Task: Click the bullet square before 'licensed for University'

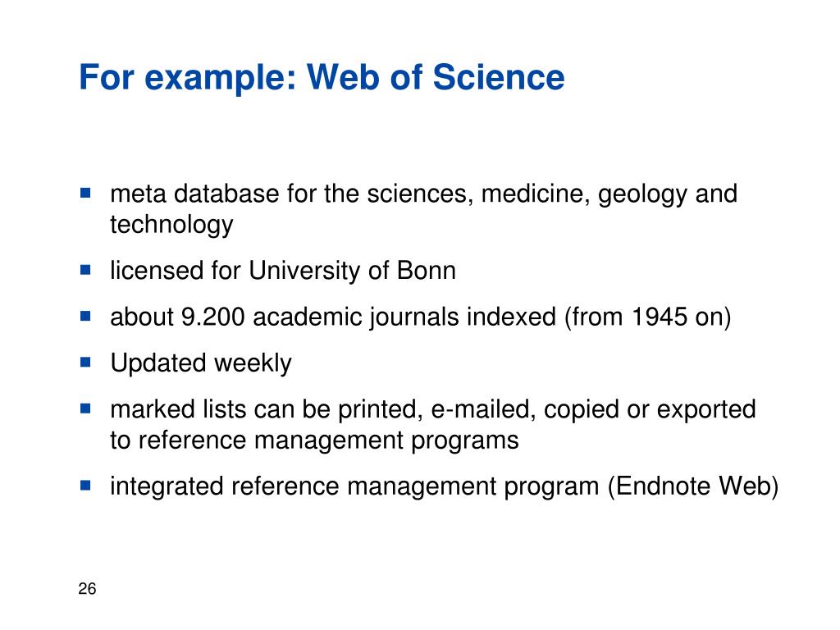Action: coord(85,269)
